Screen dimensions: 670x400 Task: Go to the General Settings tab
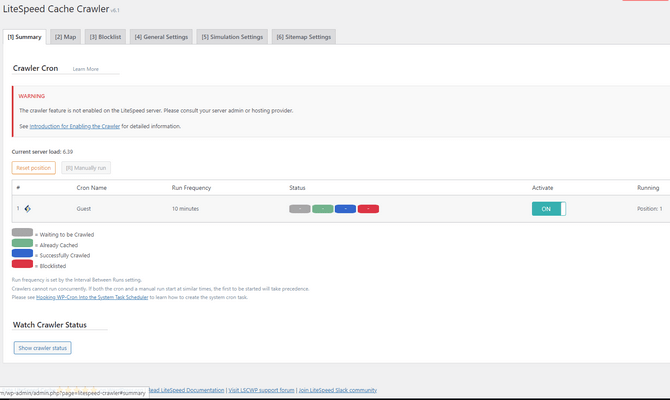click(161, 37)
